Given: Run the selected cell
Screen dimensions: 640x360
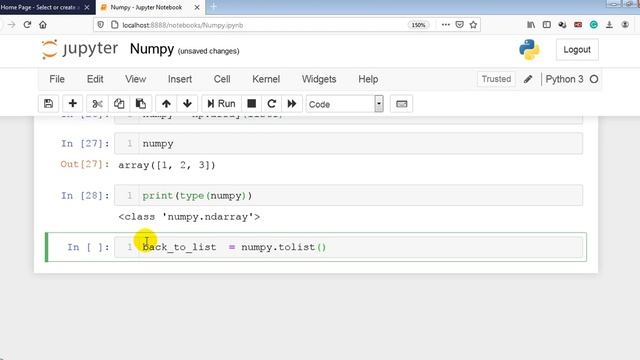Looking at the screenshot, I should (221, 104).
